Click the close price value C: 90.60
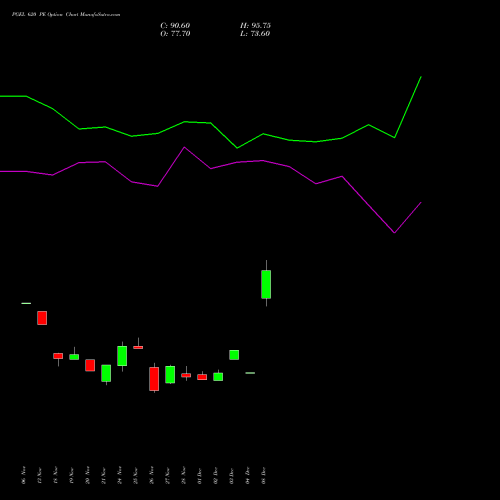 pos(175,26)
